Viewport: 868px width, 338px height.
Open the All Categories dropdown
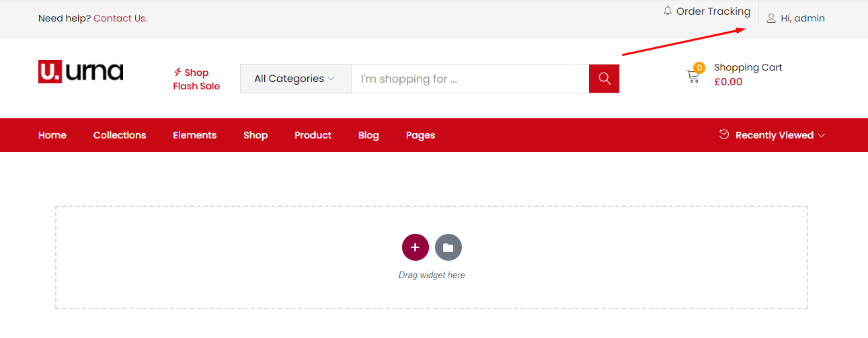tap(295, 79)
